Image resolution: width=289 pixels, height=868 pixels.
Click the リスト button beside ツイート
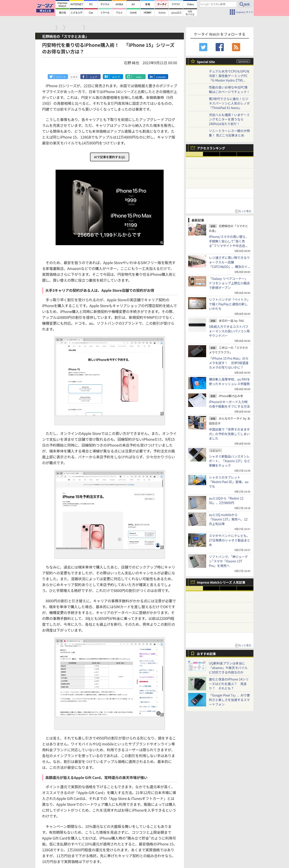74,77
